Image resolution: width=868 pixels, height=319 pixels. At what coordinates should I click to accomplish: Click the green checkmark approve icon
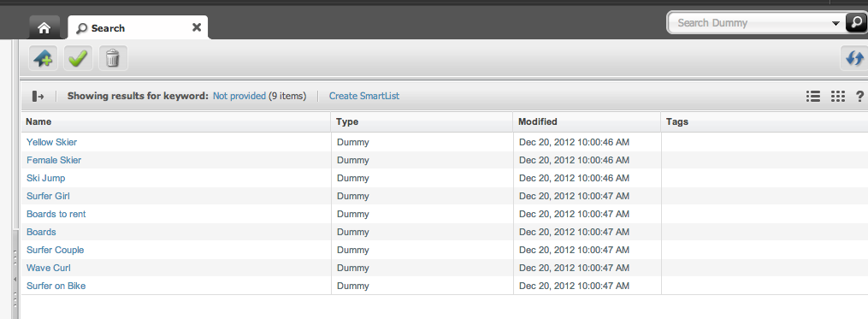click(x=78, y=58)
